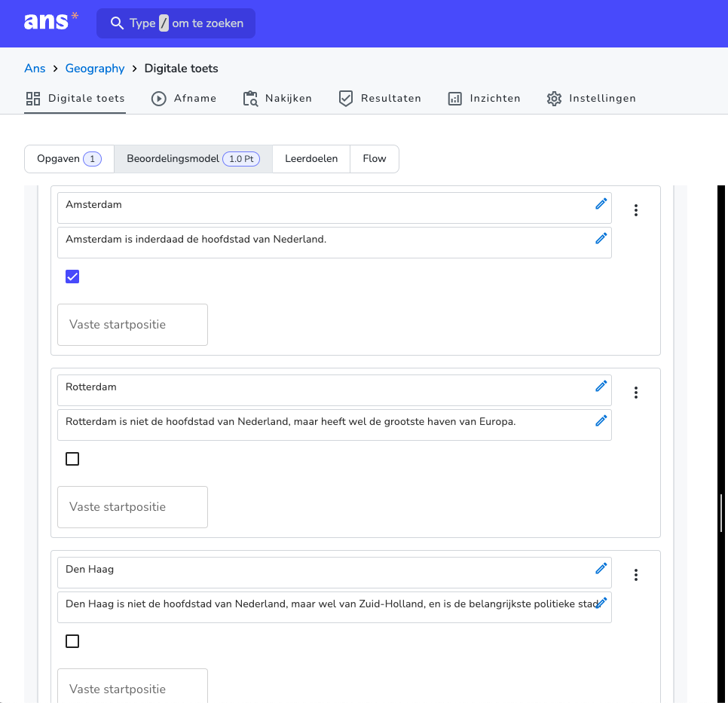Edit Den Haag feedback text with pencil icon

[x=601, y=604]
